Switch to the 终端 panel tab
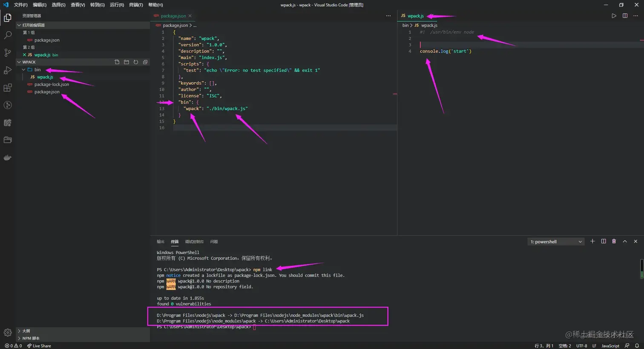The height and width of the screenshot is (349, 644). (x=175, y=242)
